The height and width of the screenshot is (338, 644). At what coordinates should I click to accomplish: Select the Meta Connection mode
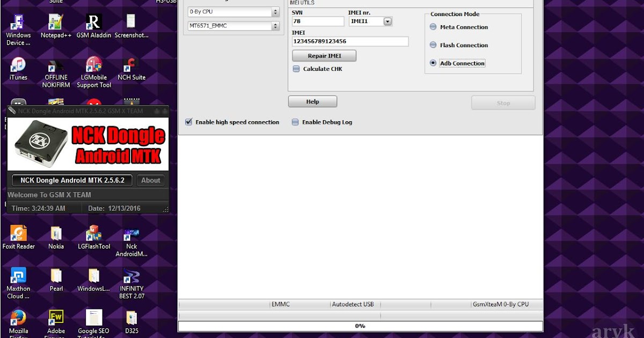[x=433, y=26]
